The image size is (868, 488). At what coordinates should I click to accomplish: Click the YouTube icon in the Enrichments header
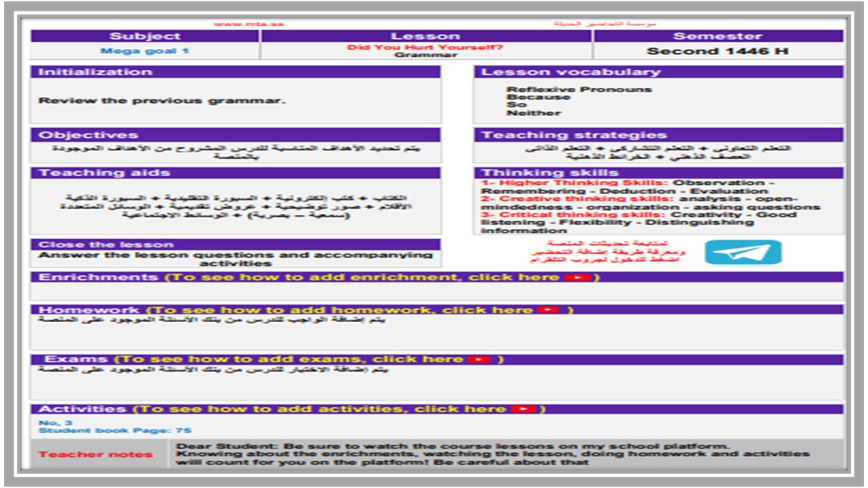coord(578,277)
